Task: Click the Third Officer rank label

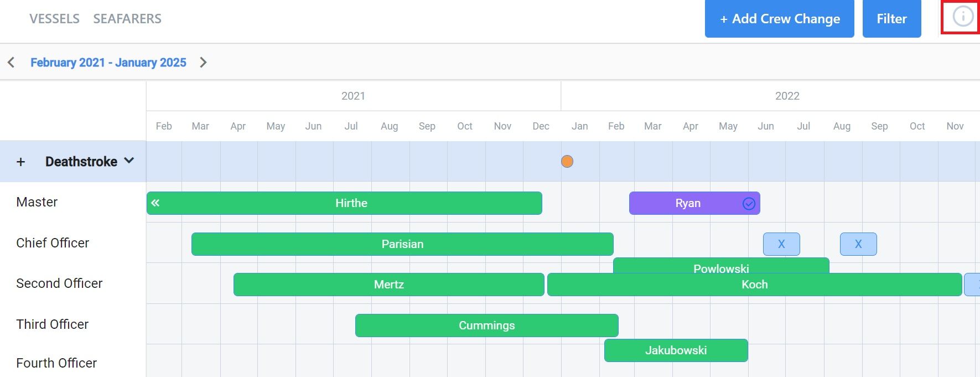Action: pos(53,324)
